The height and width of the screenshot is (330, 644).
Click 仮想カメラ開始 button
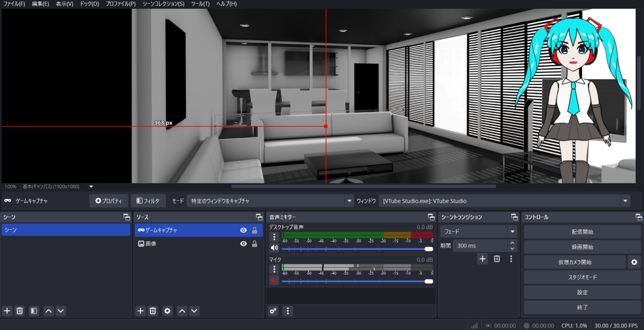(575, 262)
